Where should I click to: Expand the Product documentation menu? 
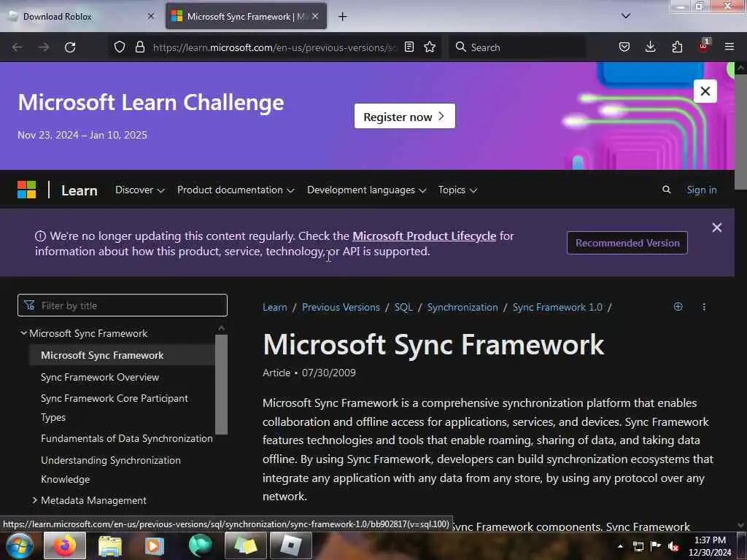click(236, 190)
